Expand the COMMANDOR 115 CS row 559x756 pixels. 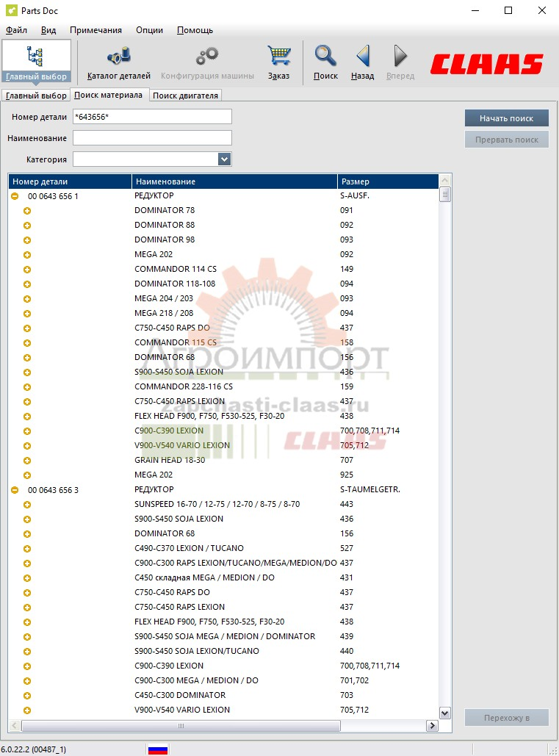click(x=27, y=343)
